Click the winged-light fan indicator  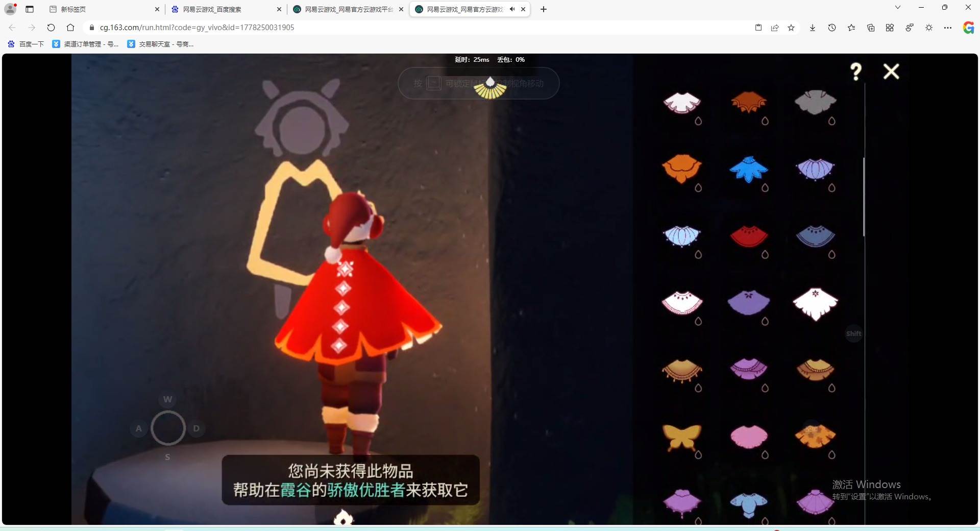click(x=490, y=88)
